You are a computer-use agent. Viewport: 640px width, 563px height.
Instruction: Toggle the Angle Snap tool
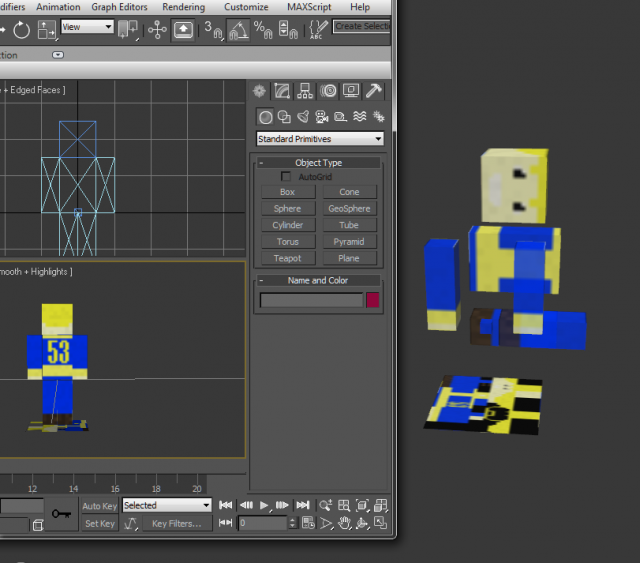238,29
